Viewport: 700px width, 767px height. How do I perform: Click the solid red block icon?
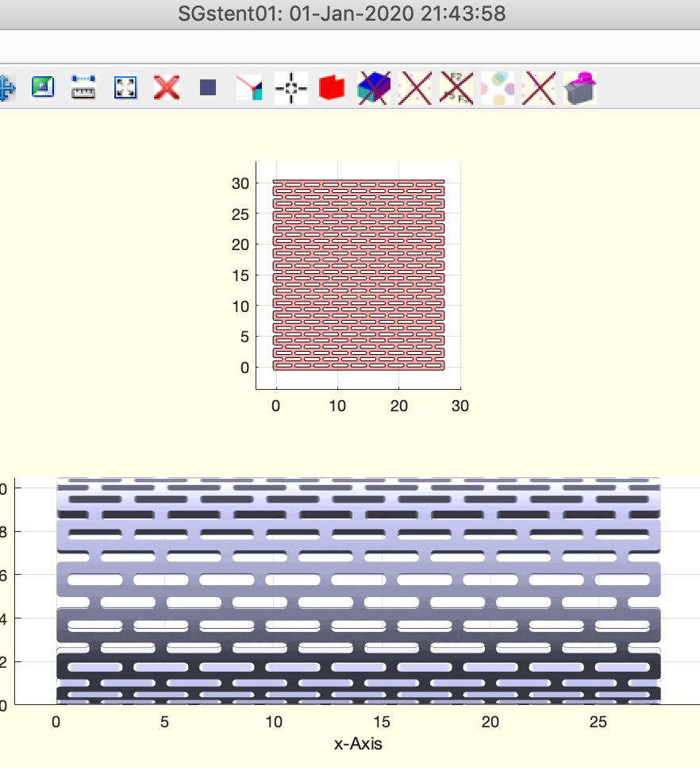332,87
